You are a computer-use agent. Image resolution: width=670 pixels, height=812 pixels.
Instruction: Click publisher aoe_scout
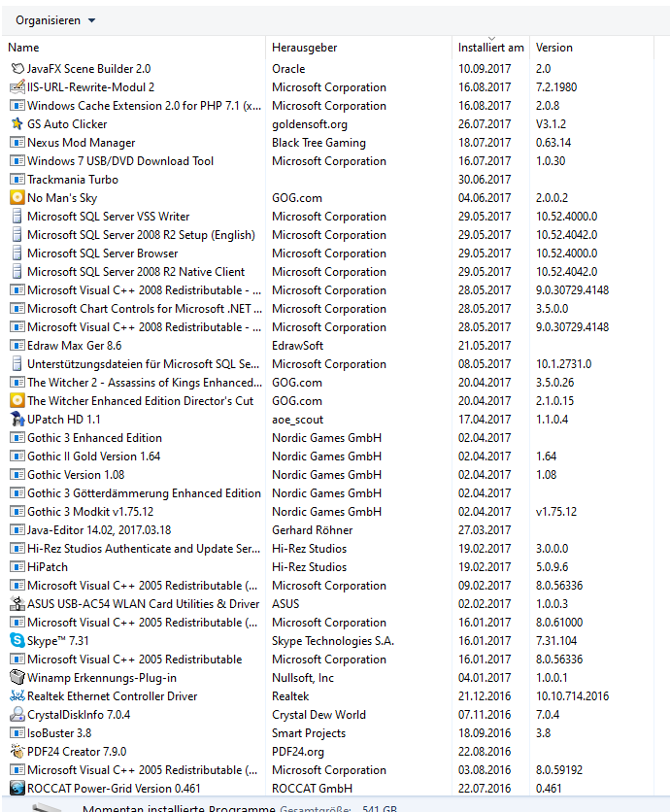pos(298,420)
